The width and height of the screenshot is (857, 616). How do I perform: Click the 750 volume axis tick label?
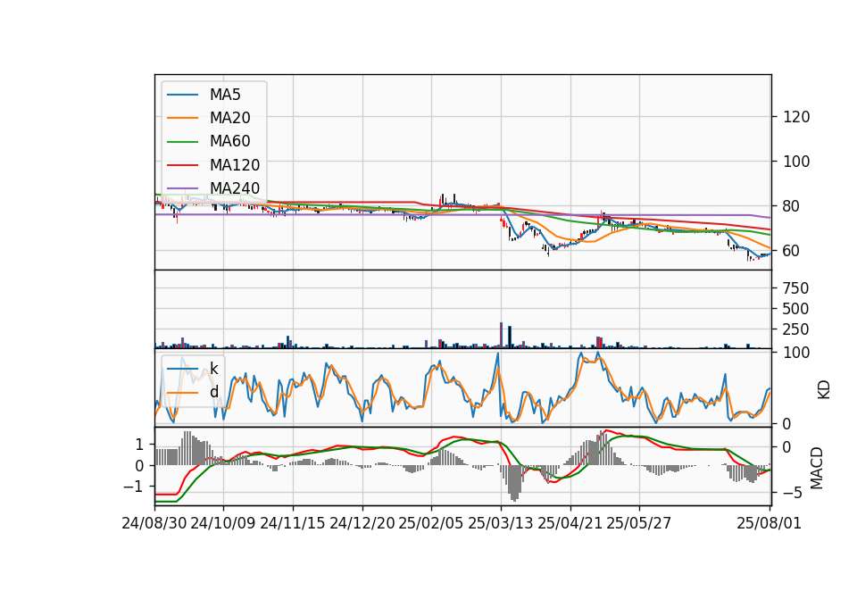795,288
